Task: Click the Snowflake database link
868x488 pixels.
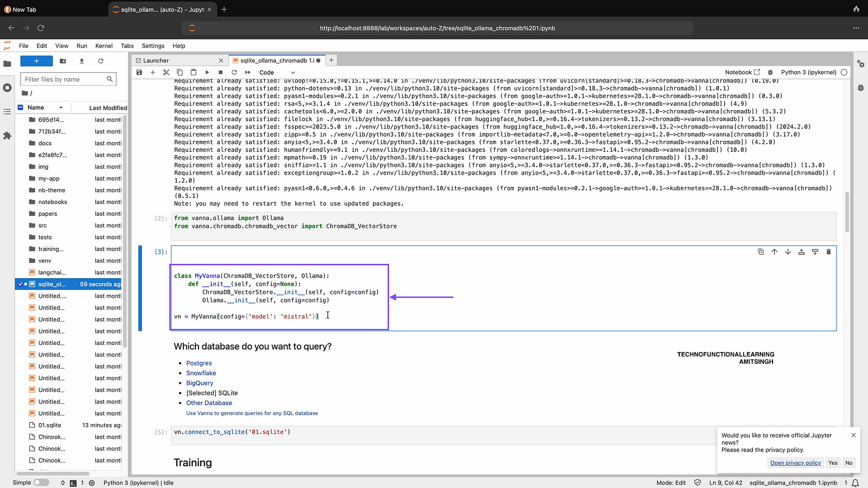Action: click(x=201, y=373)
